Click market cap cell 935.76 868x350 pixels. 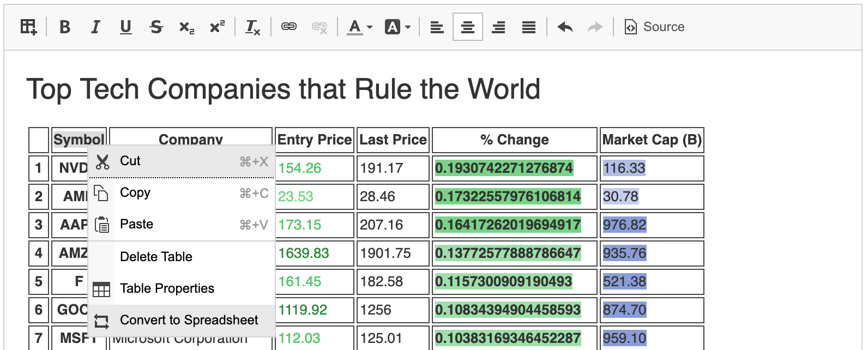pyautogui.click(x=652, y=254)
